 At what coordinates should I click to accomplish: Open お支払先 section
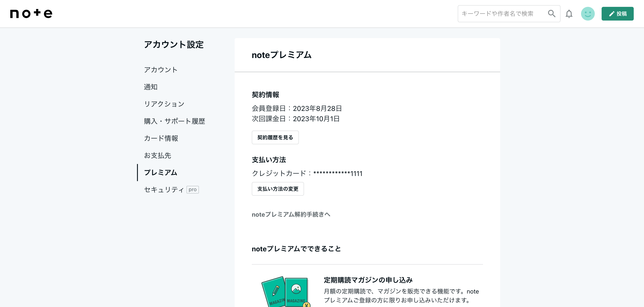[x=158, y=155]
